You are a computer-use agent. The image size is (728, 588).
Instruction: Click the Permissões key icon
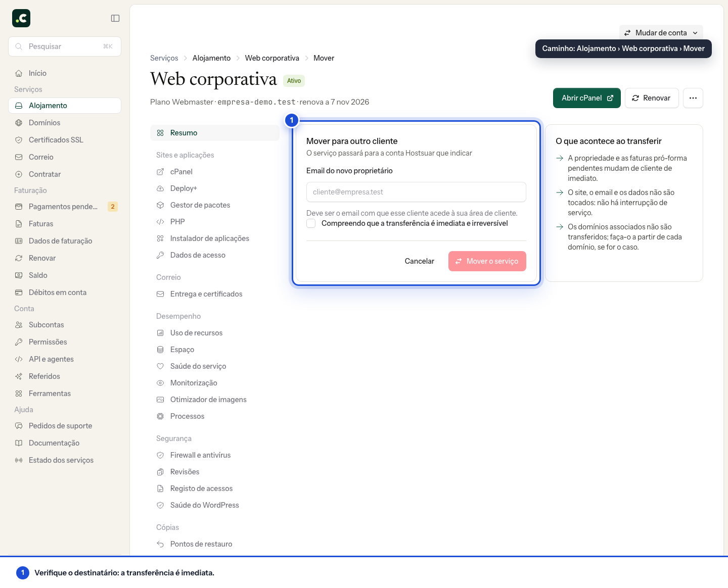click(x=19, y=342)
